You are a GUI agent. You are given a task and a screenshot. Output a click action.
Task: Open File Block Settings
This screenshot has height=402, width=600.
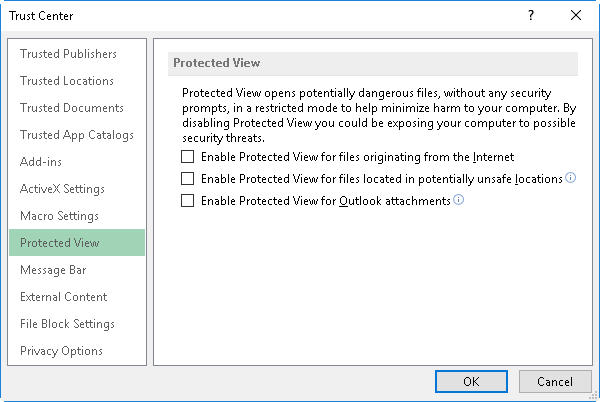click(x=67, y=324)
